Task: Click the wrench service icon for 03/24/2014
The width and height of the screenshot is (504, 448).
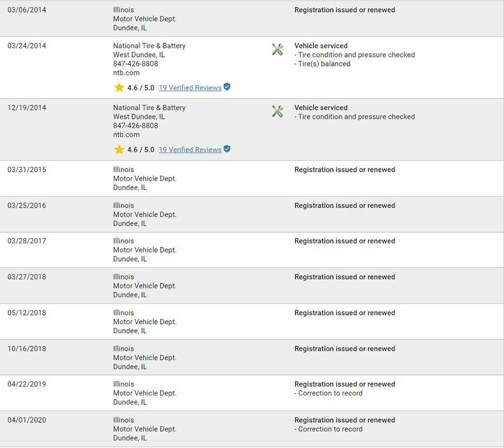Action: pos(277,49)
